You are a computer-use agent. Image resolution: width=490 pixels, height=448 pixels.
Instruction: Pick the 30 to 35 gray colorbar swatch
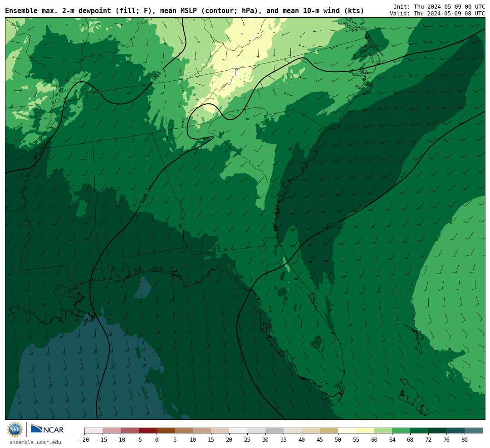pyautogui.click(x=274, y=431)
